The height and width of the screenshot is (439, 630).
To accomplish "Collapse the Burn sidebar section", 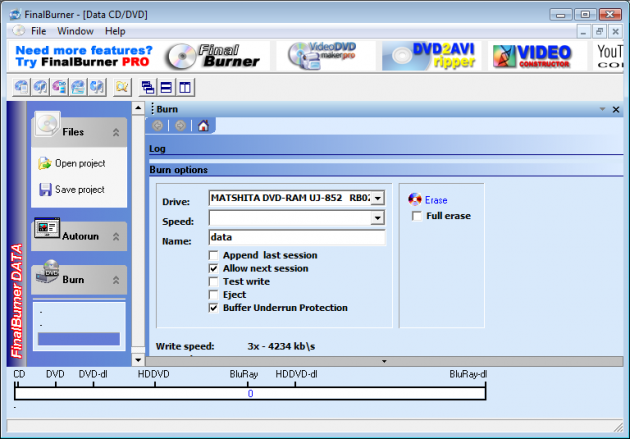I will 116,280.
